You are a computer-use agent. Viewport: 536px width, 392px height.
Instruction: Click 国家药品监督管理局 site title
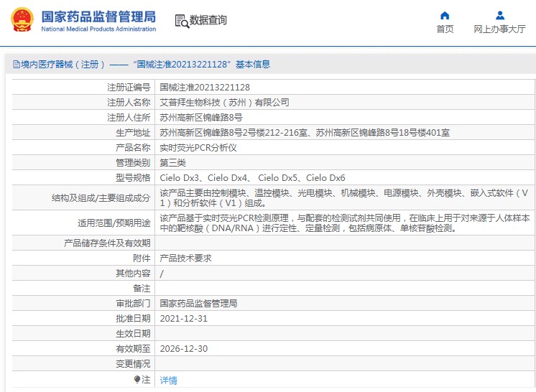[x=98, y=17]
